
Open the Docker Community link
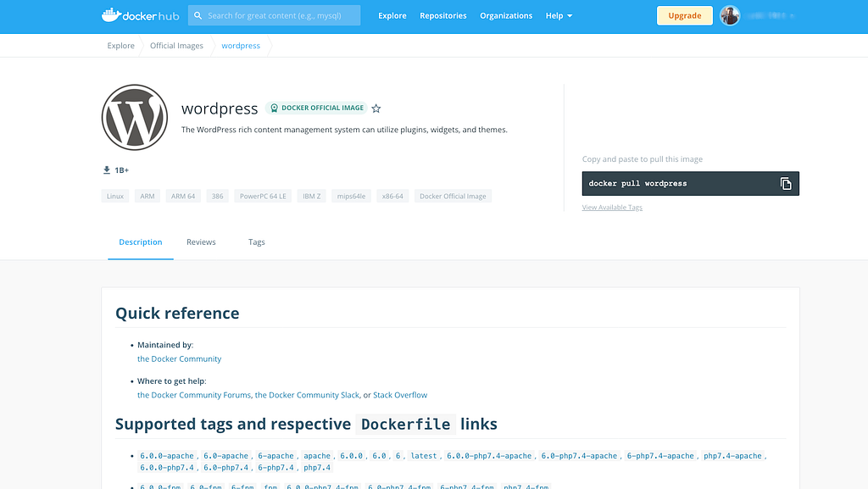click(x=180, y=359)
